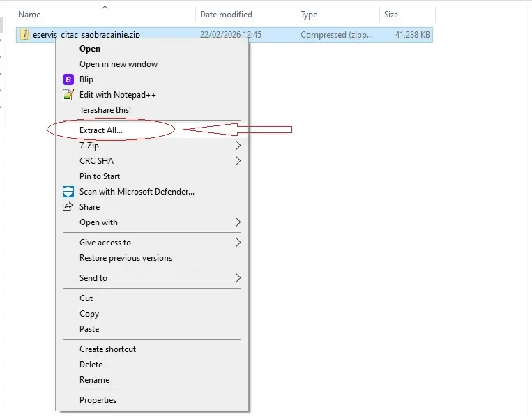Click the 41,288 KB size cell
Viewport: 532px width, 419px height.
413,35
